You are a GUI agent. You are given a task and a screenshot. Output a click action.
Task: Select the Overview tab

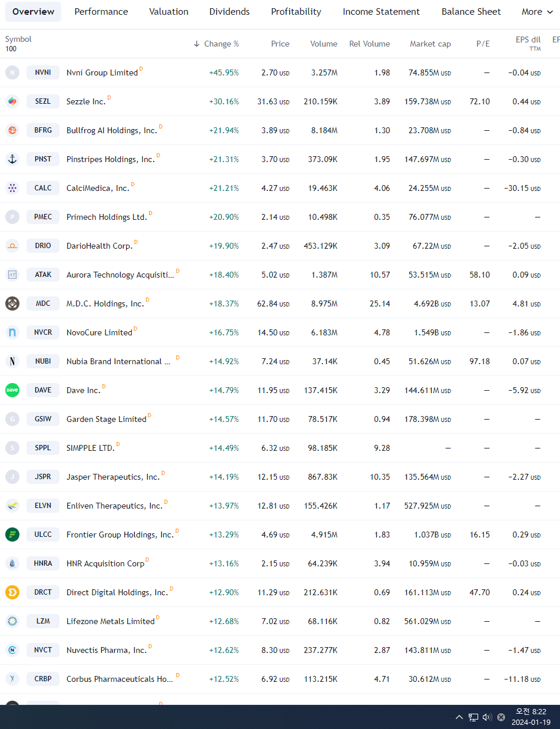tap(33, 12)
